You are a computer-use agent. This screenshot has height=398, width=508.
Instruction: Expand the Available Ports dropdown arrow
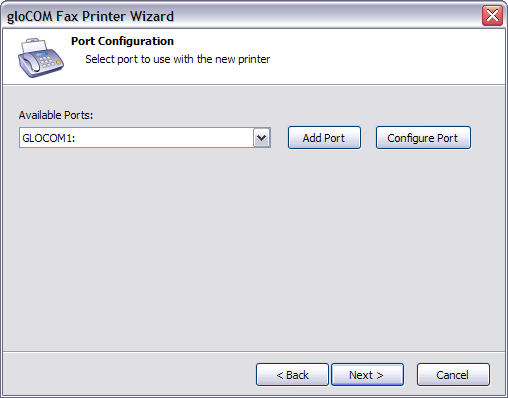click(262, 137)
